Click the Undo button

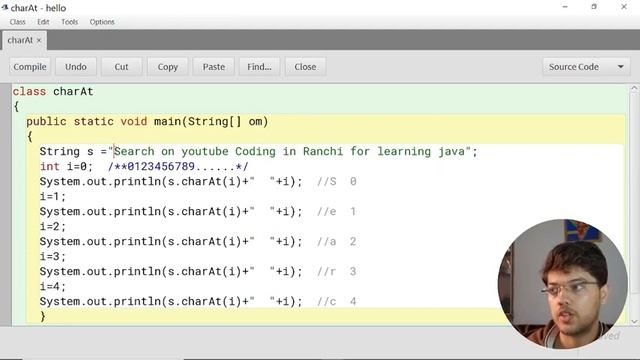click(76, 67)
